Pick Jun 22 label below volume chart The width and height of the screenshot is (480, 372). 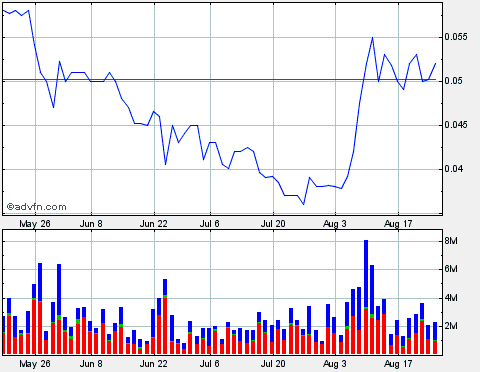point(153,363)
